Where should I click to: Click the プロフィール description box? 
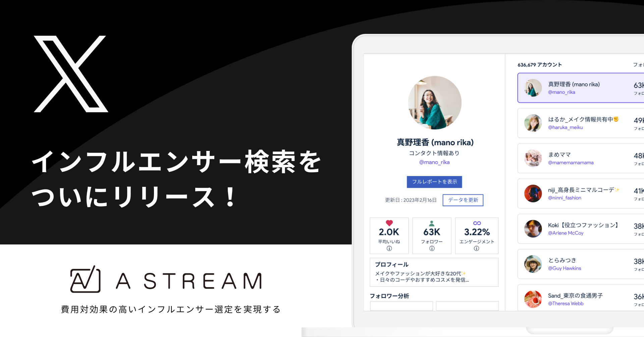pyautogui.click(x=434, y=272)
